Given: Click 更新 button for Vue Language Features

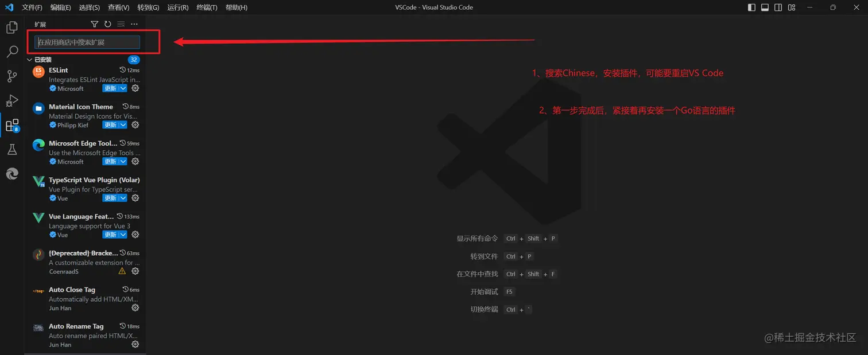Looking at the screenshot, I should point(111,235).
